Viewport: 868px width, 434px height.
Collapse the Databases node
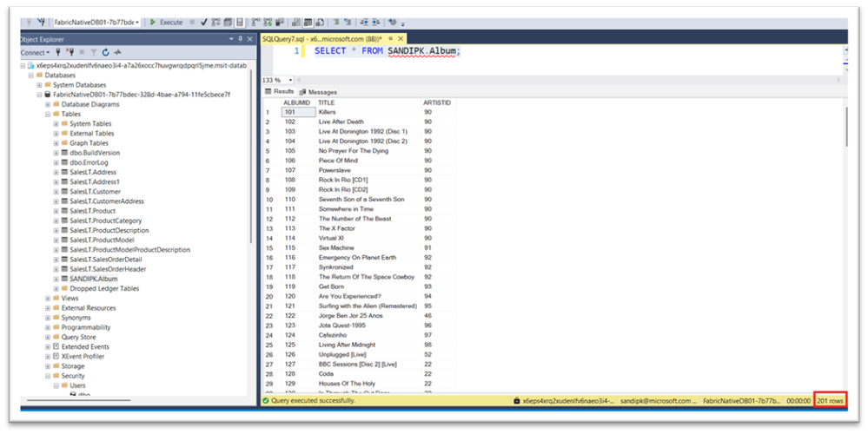click(x=31, y=76)
